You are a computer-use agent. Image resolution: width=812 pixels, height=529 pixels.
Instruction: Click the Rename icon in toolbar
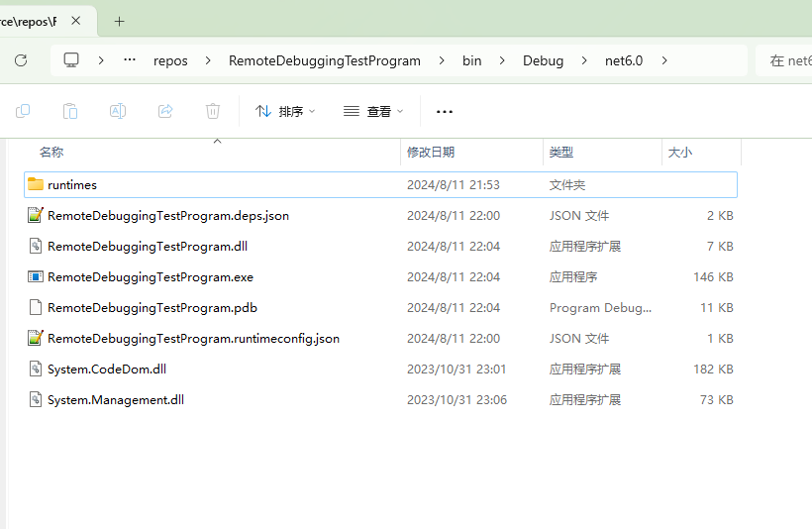click(118, 111)
